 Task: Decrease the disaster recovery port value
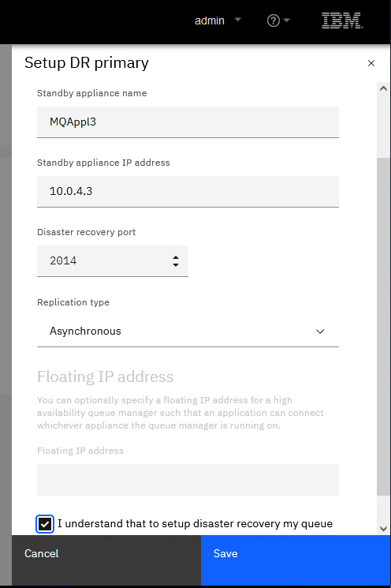(176, 264)
